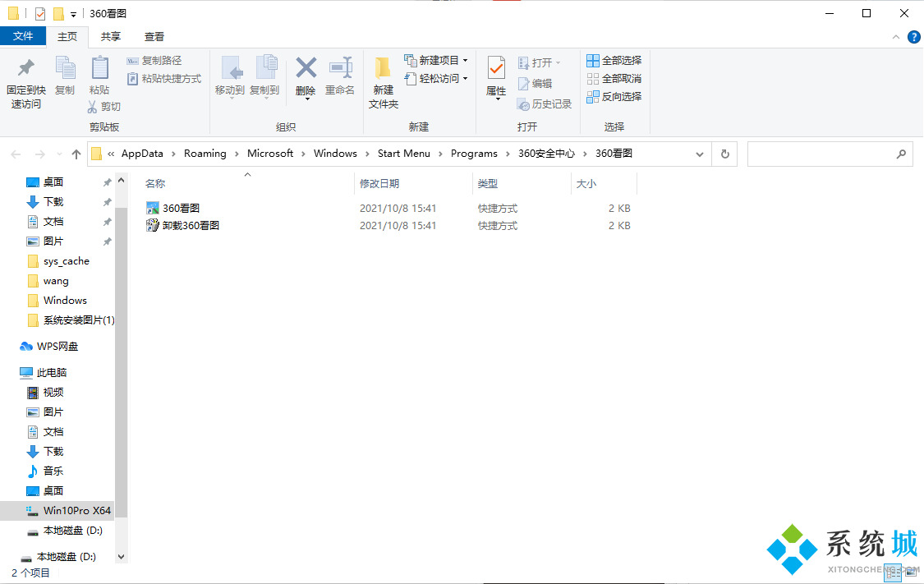Expand the 打开 dropdown arrow
Image resolution: width=924 pixels, height=584 pixels.
coord(559,62)
